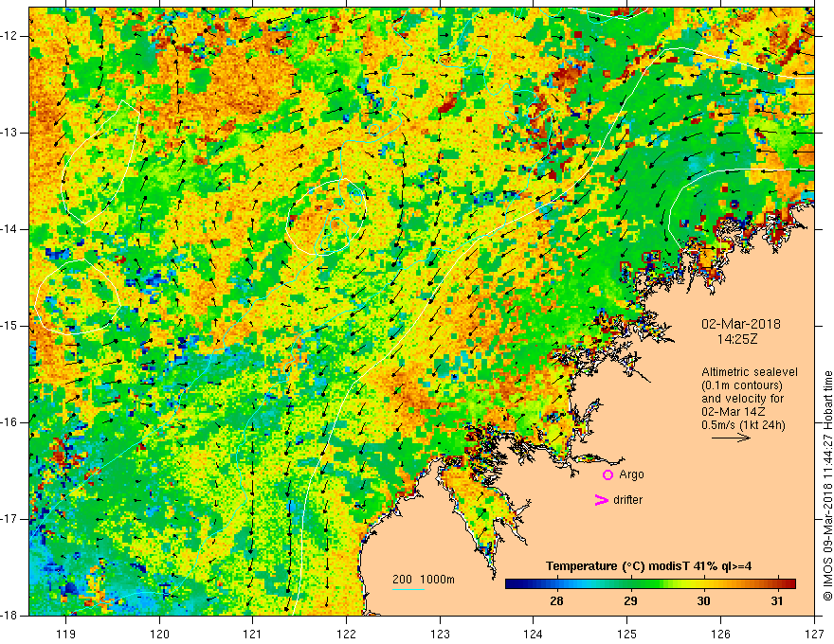Screen dimensions: 834x644
Task: Click the 'drifter' legend label
Action: tap(627, 500)
